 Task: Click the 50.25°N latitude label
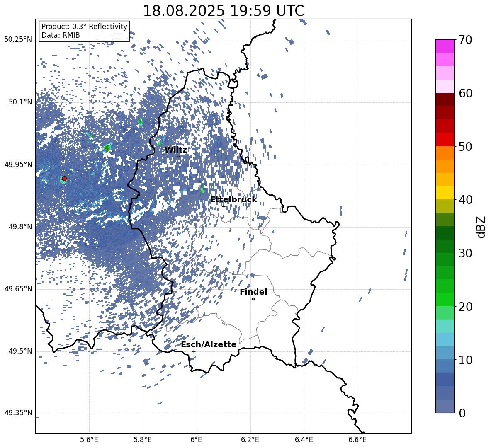[18, 40]
